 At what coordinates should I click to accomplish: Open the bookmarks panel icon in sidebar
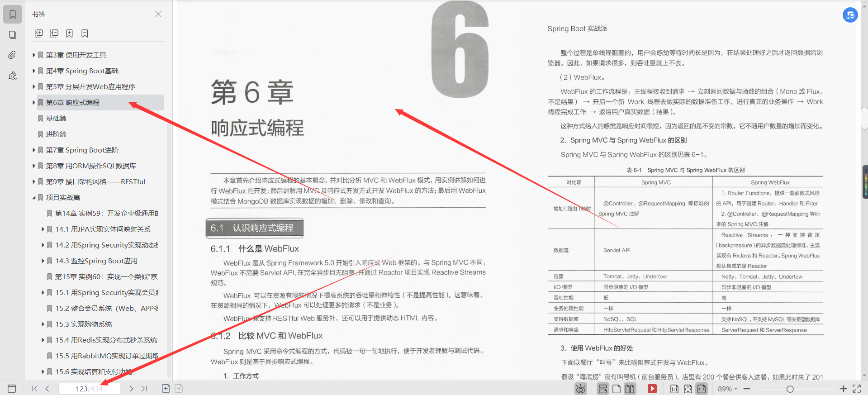(13, 14)
